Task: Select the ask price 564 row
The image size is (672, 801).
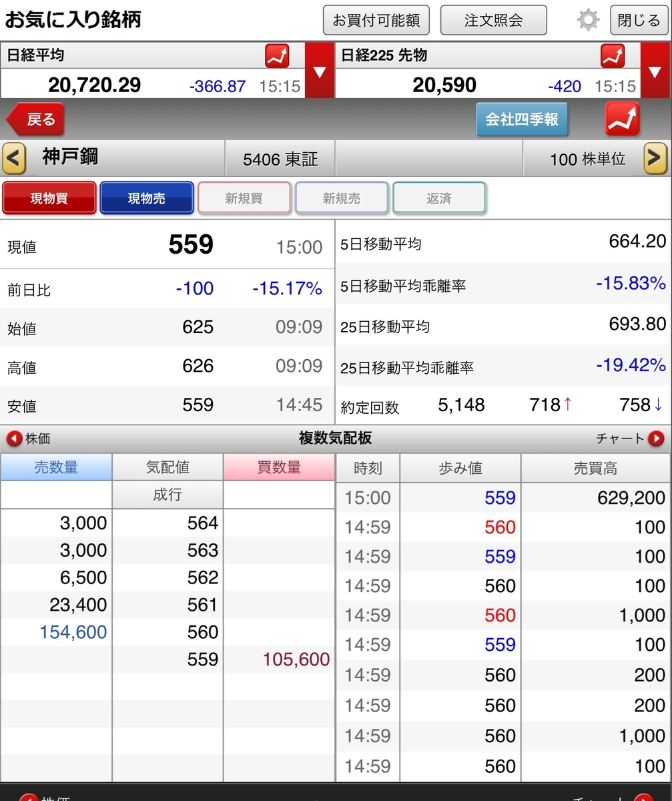Action: point(167,523)
